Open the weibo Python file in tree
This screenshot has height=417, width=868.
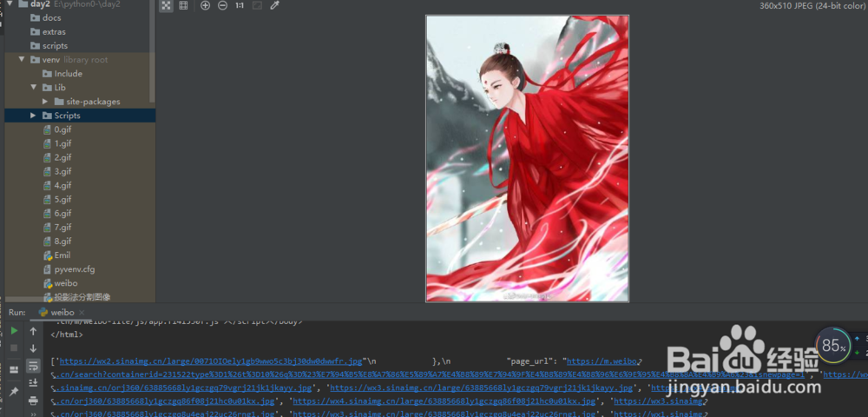pyautogui.click(x=65, y=283)
